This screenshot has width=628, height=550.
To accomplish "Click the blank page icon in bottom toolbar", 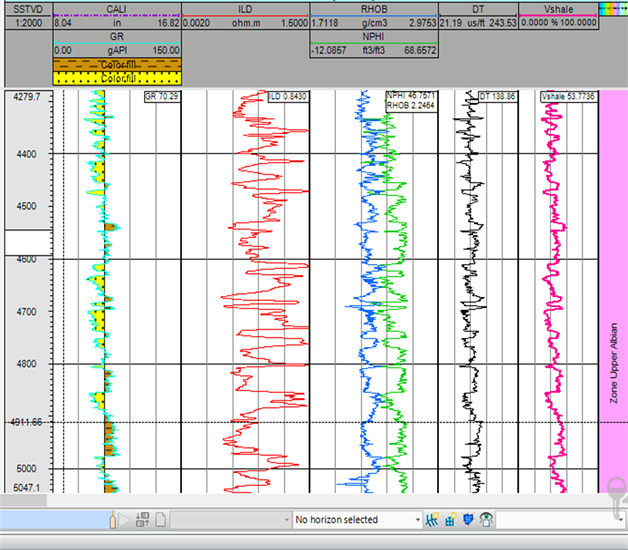I will coord(161,519).
